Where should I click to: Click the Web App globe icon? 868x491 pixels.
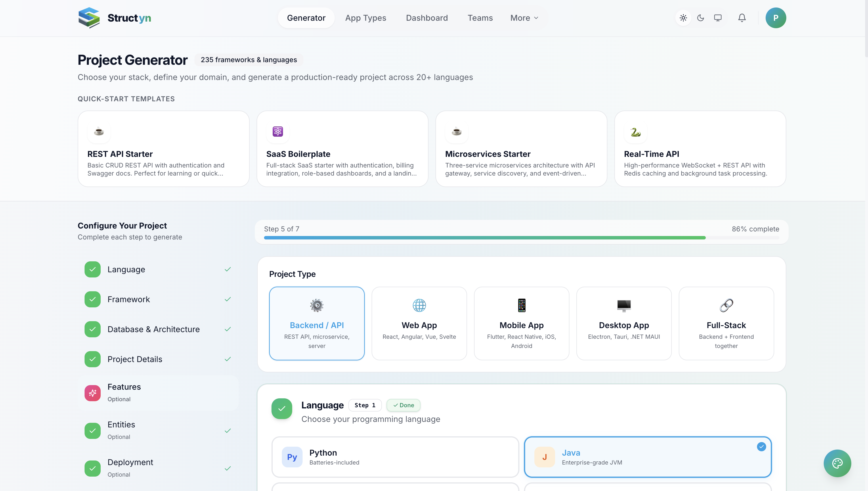coord(419,306)
